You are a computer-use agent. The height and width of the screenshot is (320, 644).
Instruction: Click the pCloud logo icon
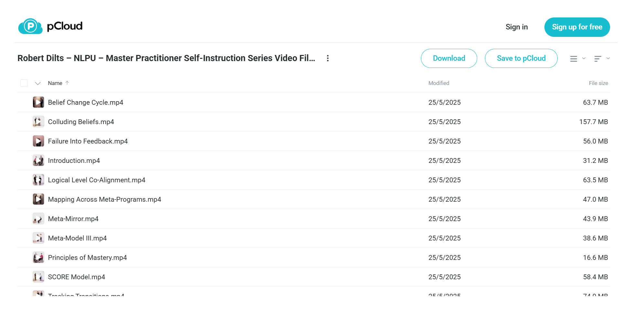coord(30,26)
